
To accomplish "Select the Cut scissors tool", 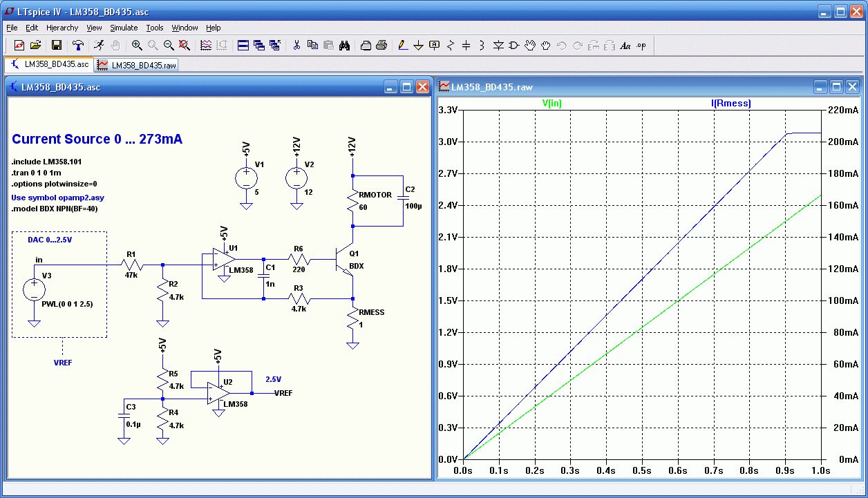I will pos(296,46).
